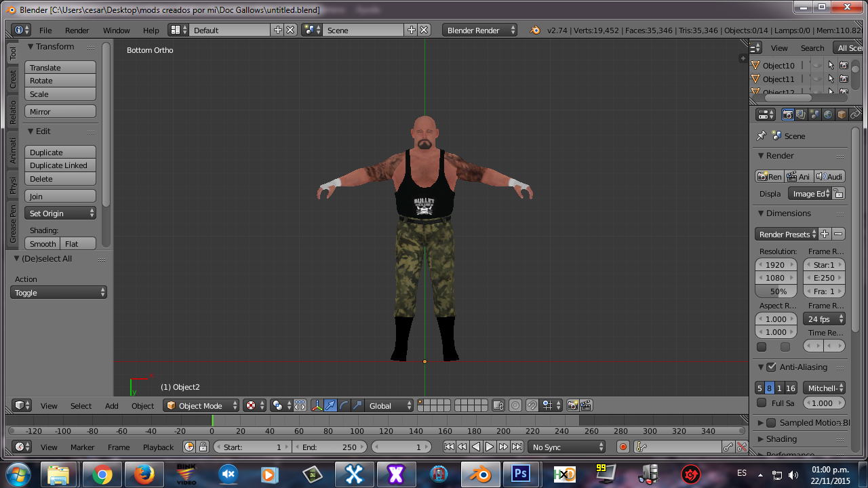
Task: Open the Help menu
Action: coord(151,30)
